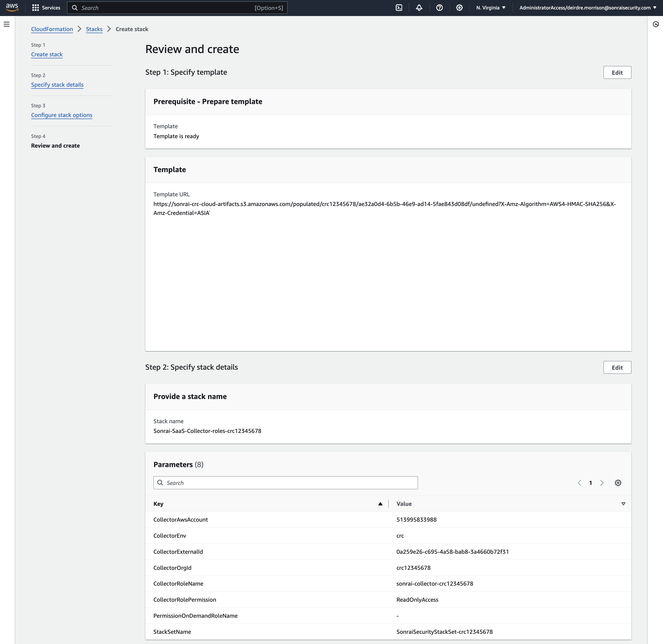Click Review and create step label

point(56,145)
